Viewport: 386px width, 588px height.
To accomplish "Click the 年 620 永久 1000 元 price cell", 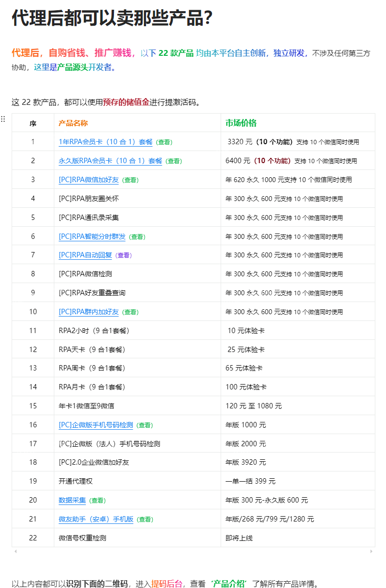I will 298,180.
